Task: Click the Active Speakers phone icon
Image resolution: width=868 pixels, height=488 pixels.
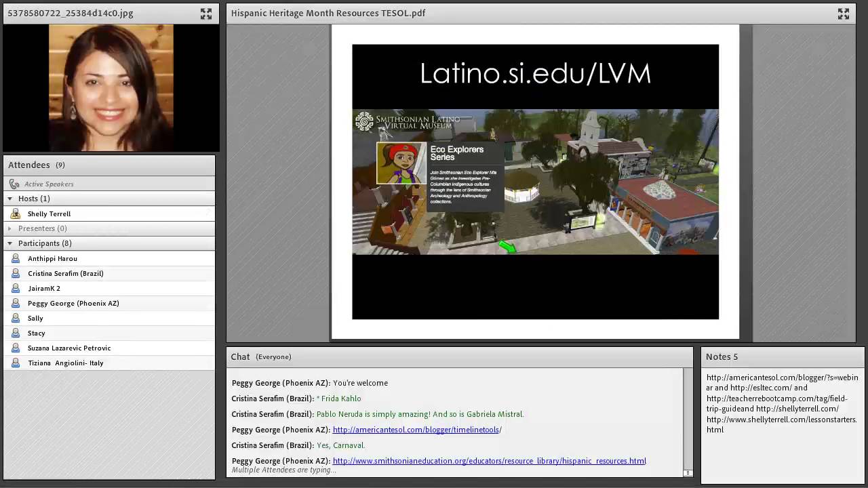Action: 15,184
